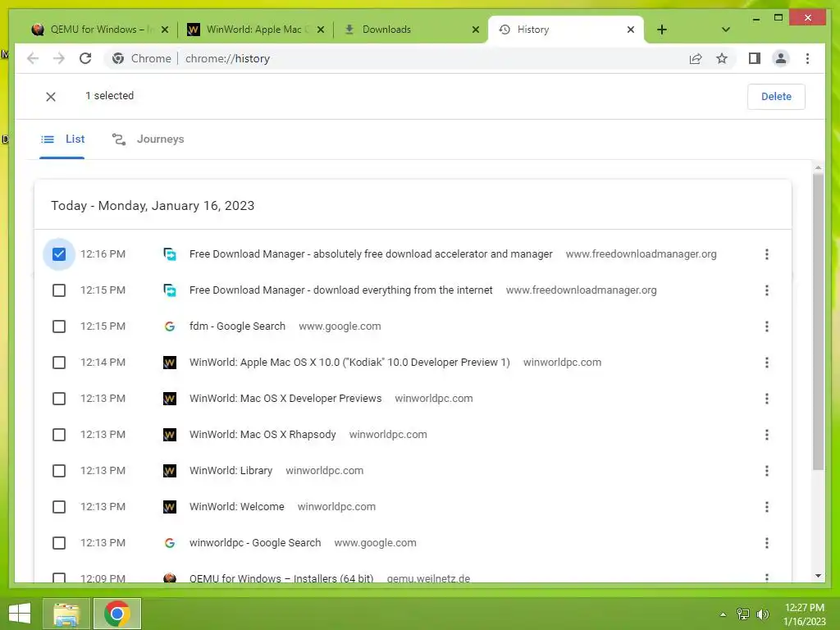Open more actions for Mac OS X Developer Previews

[767, 399]
